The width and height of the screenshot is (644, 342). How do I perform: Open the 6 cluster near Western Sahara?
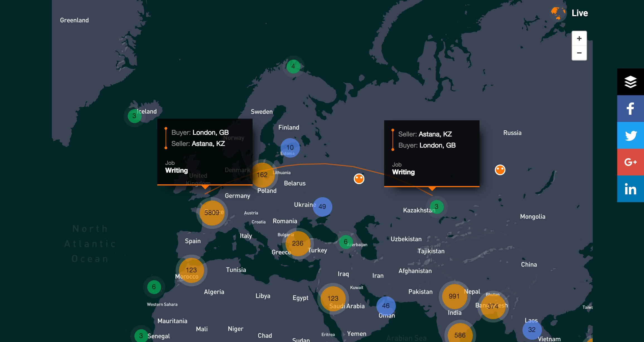154,287
